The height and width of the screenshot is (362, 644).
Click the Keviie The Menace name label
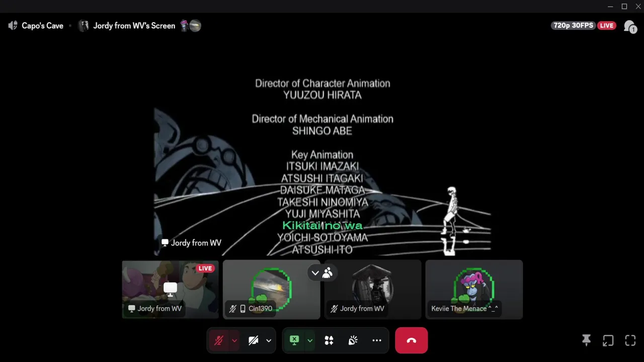click(464, 309)
